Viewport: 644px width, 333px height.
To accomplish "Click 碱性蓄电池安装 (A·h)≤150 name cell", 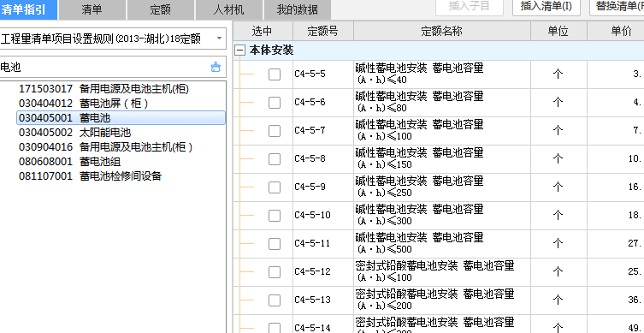I will pos(442,159).
